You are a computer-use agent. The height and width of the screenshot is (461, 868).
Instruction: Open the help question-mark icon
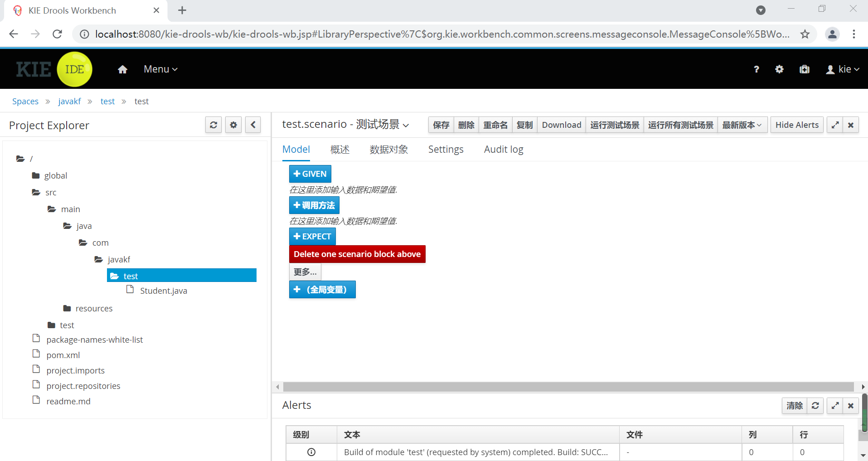coord(756,69)
